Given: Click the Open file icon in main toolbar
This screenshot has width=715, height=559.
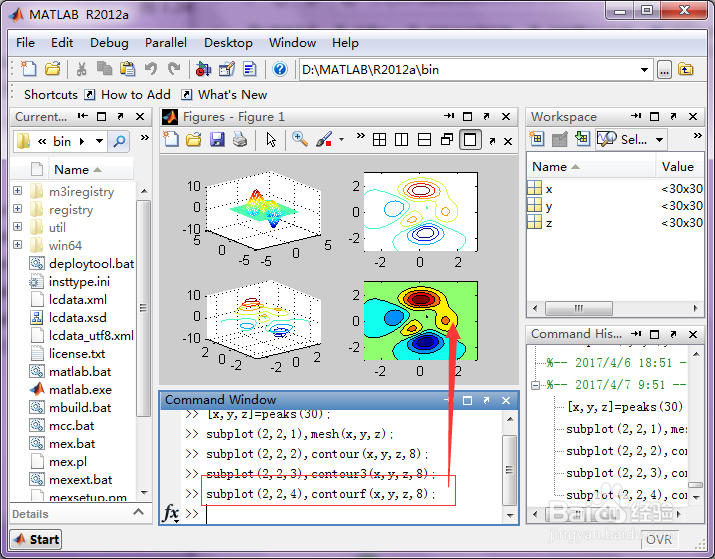Looking at the screenshot, I should point(53,69).
